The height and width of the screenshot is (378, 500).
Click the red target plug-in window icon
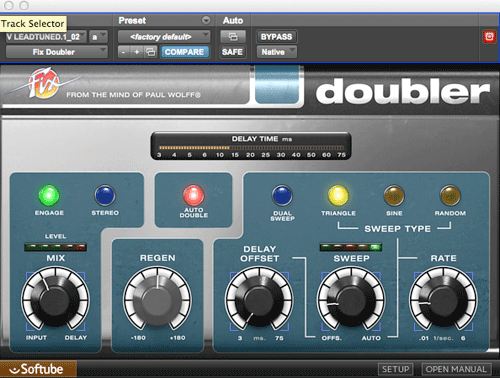489,37
